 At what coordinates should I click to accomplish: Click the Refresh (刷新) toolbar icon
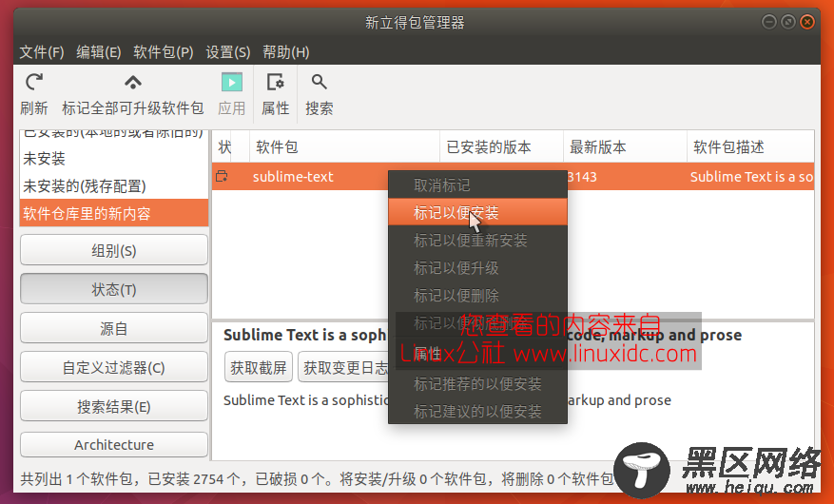[34, 83]
